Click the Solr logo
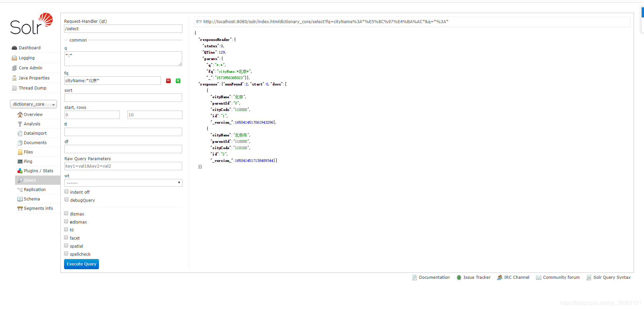 [x=32, y=24]
